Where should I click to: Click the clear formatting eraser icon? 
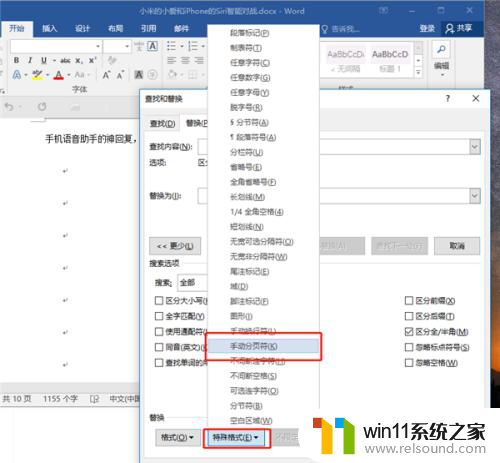coord(112,60)
